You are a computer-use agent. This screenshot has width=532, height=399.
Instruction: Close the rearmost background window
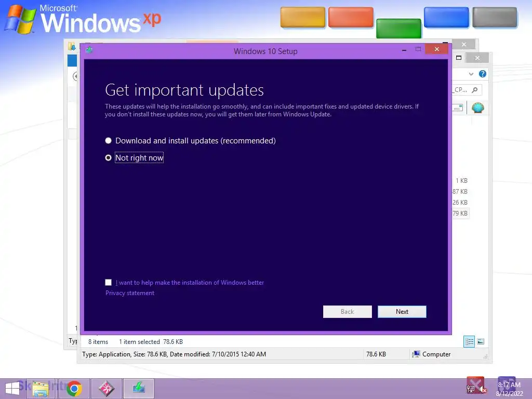pos(464,45)
